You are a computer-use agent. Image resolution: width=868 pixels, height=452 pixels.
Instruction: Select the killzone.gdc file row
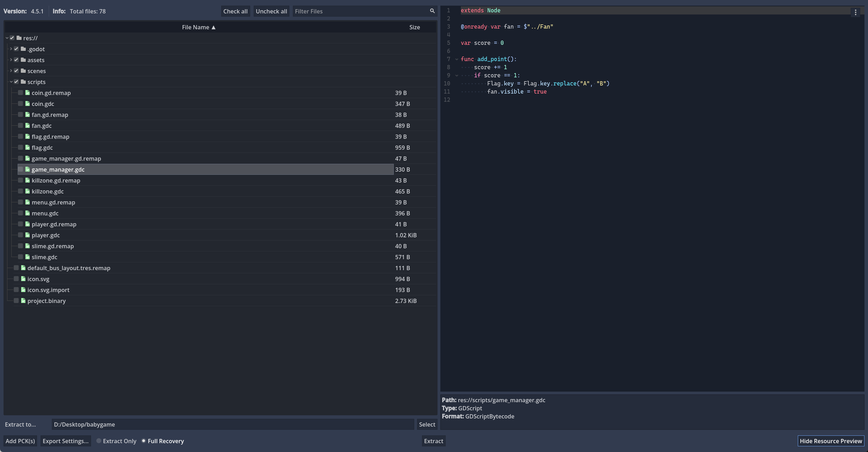pyautogui.click(x=48, y=191)
